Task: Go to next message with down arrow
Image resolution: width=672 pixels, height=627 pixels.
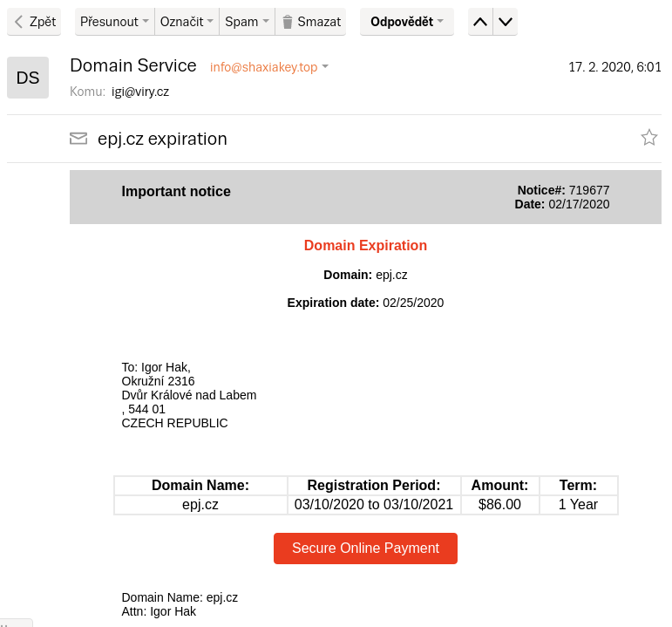Action: point(506,22)
